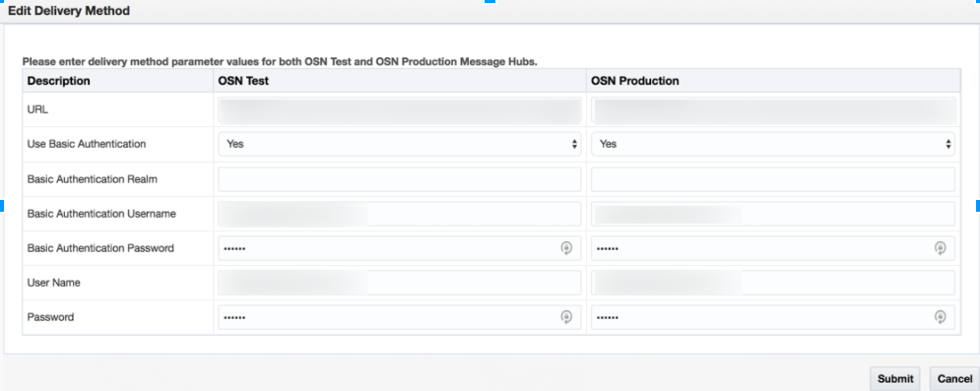Focus the OSN Production User Name field
This screenshot has width=980, height=391.
click(x=773, y=283)
